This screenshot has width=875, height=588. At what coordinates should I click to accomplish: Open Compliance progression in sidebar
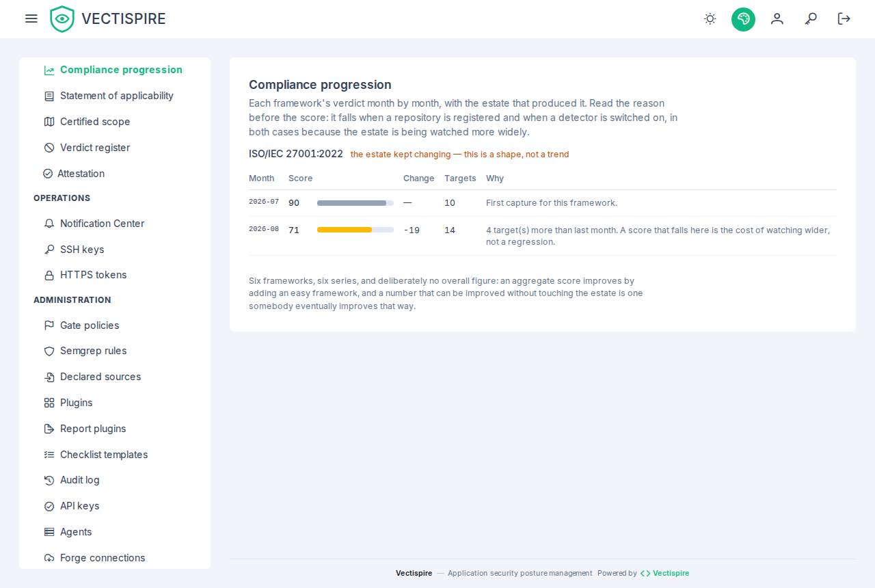pyautogui.click(x=113, y=70)
